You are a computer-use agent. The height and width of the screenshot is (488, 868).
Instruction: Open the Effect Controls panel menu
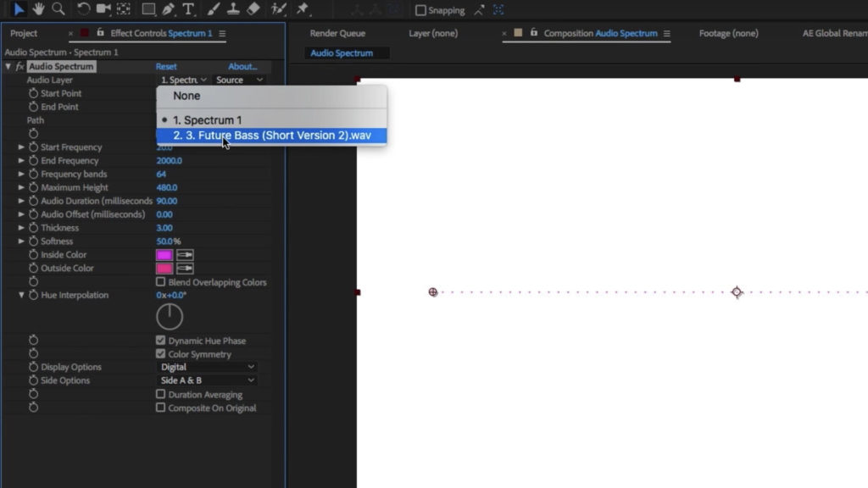(222, 34)
